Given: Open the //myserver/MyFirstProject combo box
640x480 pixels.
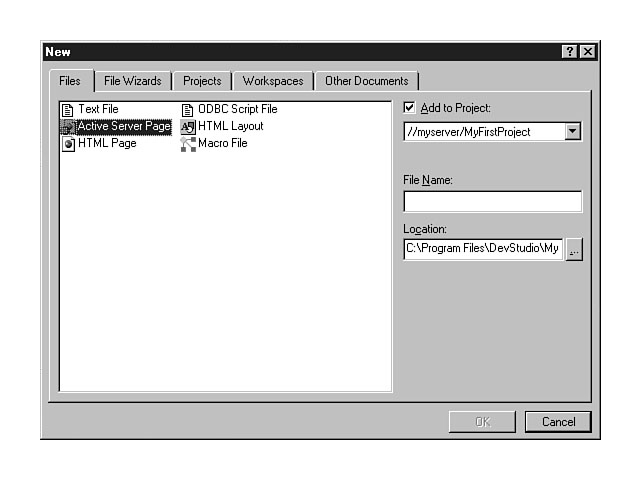Looking at the screenshot, I should pyautogui.click(x=484, y=132).
